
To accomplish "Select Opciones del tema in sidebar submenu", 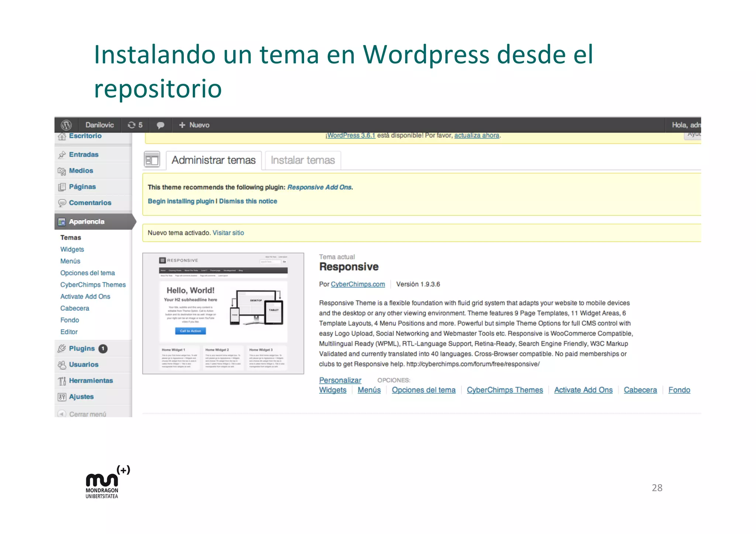I will click(x=87, y=273).
